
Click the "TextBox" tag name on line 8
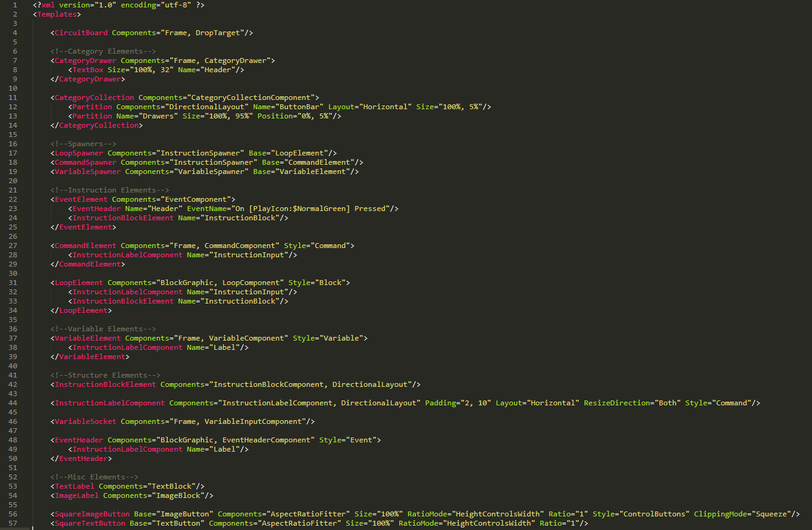88,70
